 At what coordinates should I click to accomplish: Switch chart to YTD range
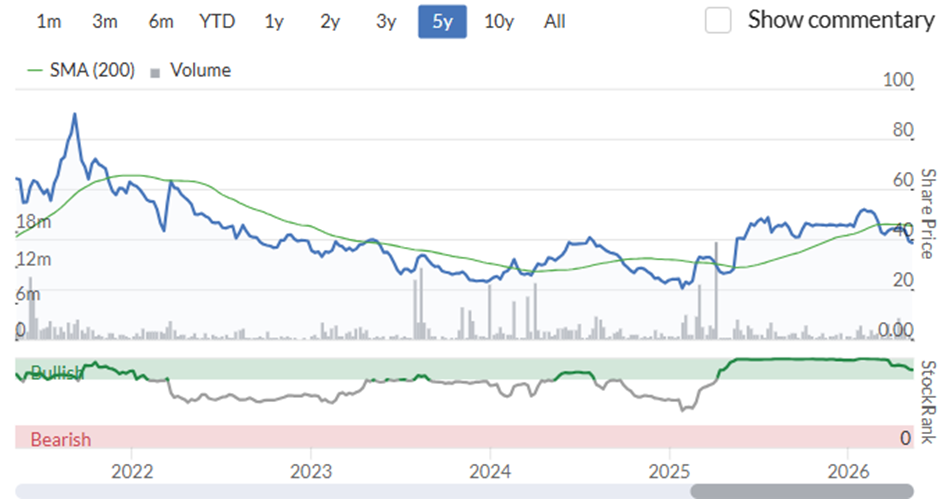[217, 22]
